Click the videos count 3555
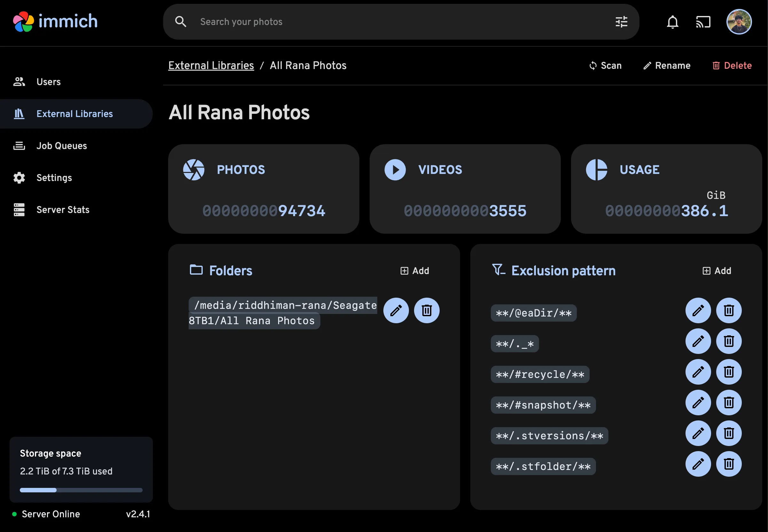The width and height of the screenshot is (768, 532). [x=507, y=211]
